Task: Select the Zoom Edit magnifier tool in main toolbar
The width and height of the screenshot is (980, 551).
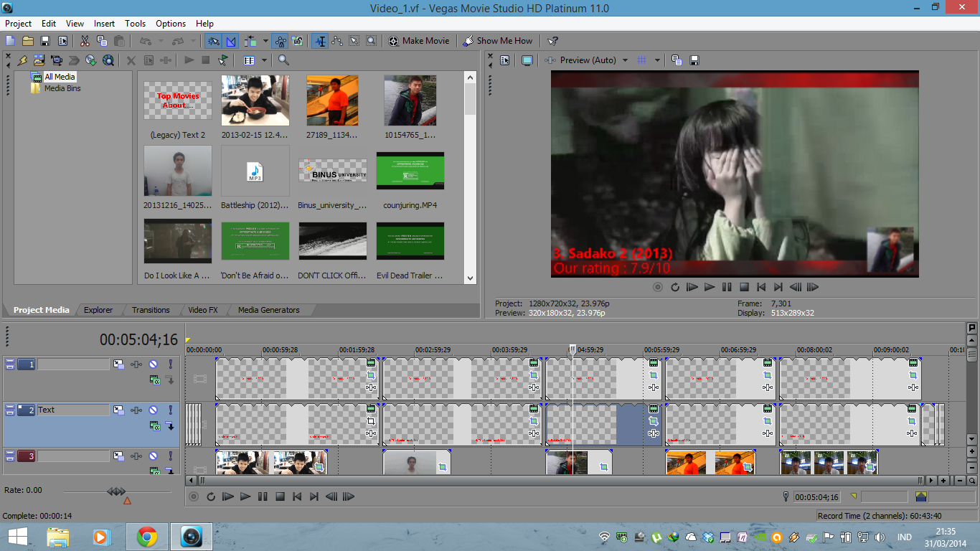Action: click(371, 41)
